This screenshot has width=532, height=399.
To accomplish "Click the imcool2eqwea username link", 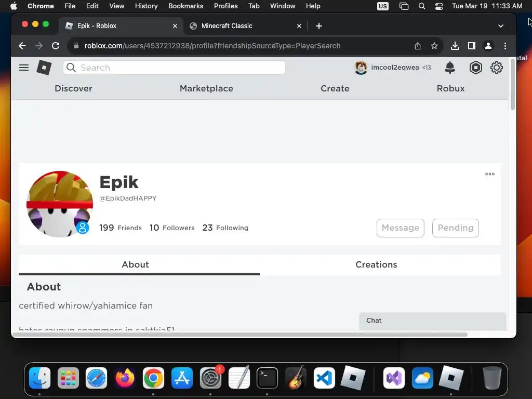I will [395, 68].
